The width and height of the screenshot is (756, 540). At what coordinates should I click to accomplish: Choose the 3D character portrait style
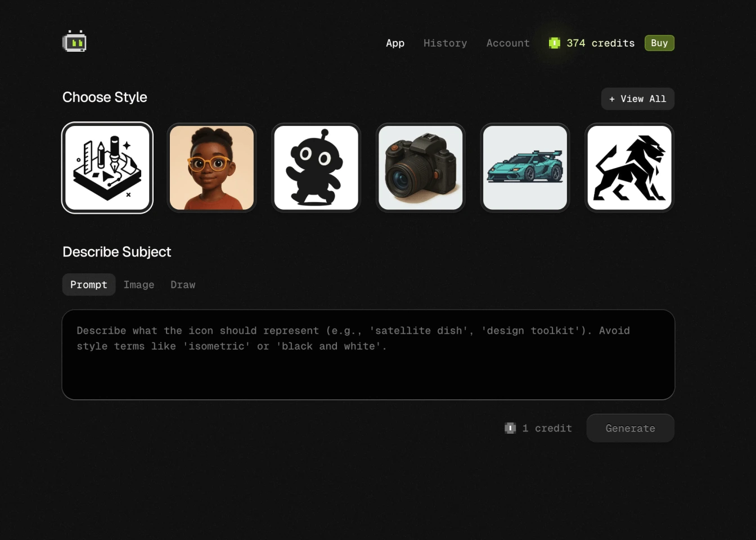click(x=211, y=168)
